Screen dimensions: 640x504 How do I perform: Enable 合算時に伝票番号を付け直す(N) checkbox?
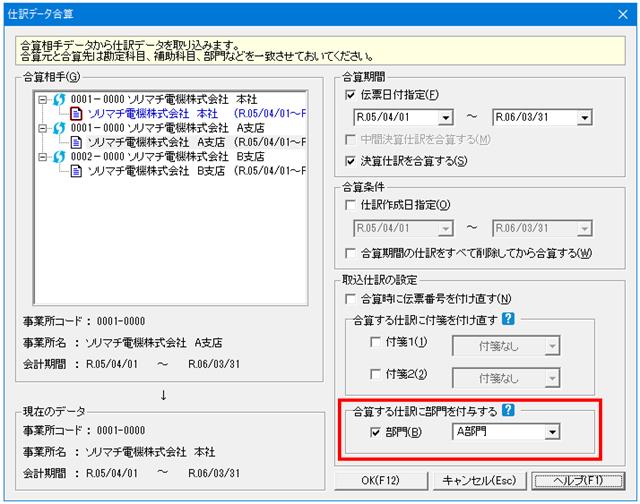[x=350, y=299]
